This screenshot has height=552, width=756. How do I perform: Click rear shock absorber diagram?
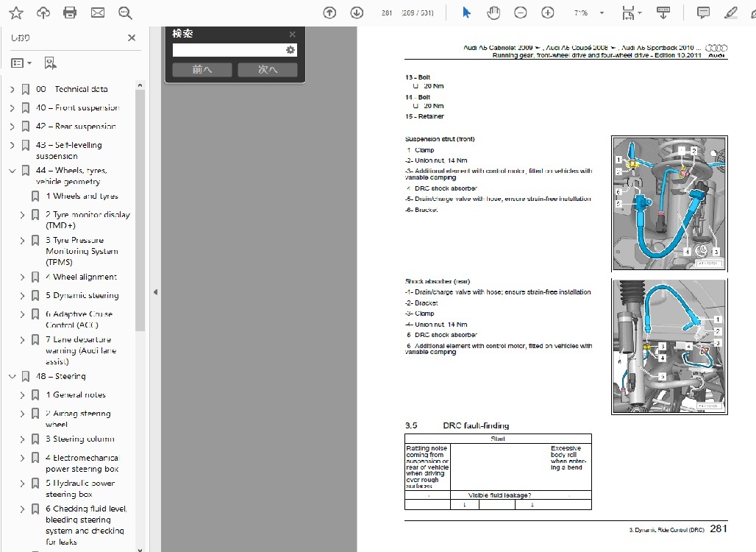click(x=669, y=347)
